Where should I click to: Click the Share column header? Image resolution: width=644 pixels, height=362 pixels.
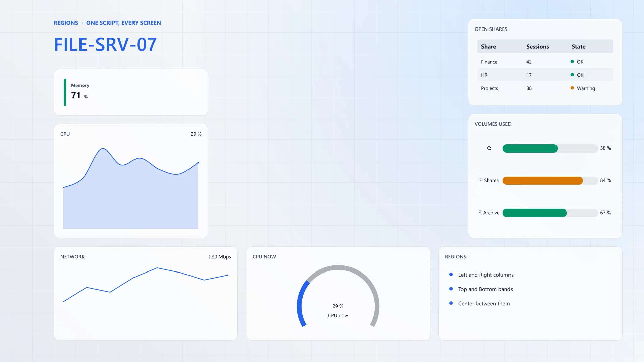click(x=488, y=47)
